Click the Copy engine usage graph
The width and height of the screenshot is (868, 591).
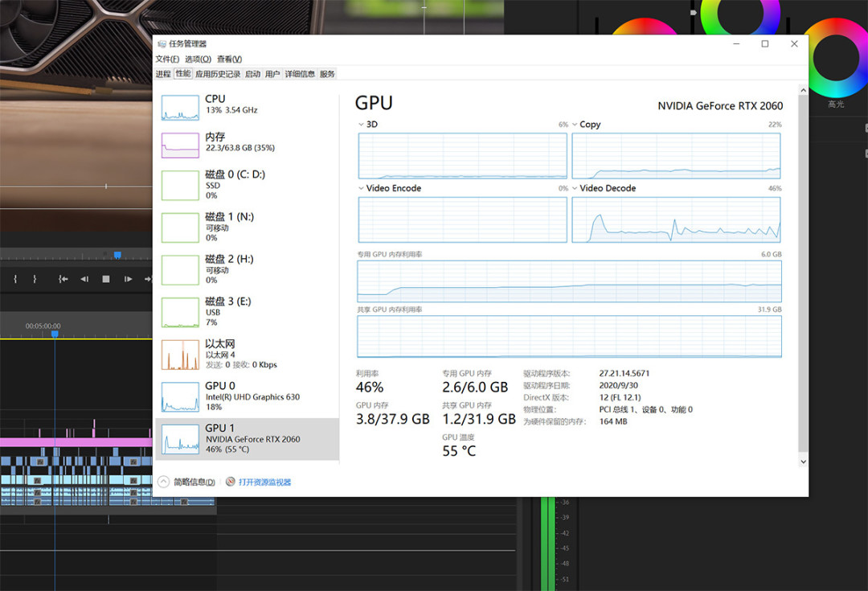676,156
